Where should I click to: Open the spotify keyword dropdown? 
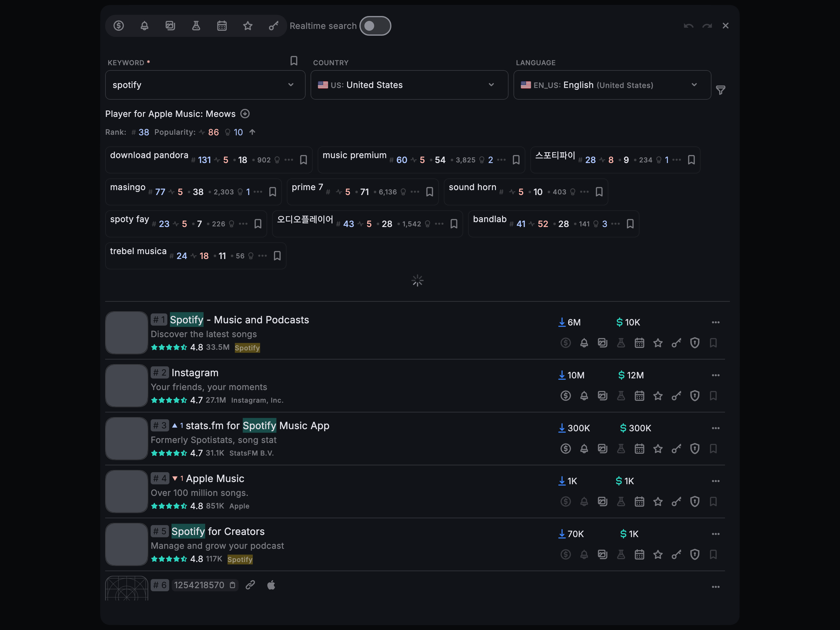205,85
